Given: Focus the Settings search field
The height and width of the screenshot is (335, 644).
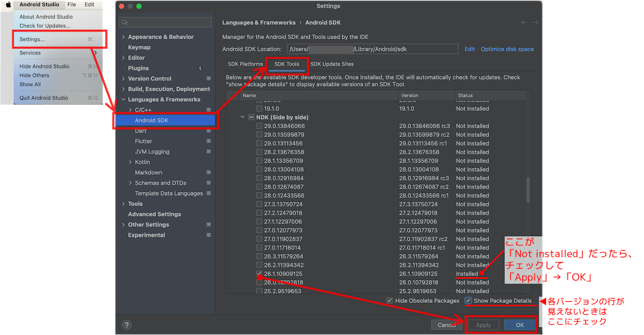Looking at the screenshot, I should click(x=165, y=22).
